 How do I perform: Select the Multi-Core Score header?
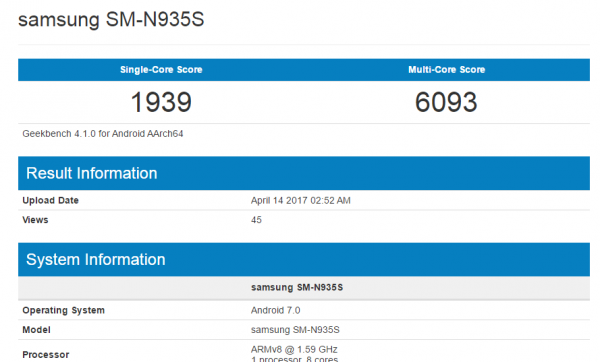coord(447,70)
